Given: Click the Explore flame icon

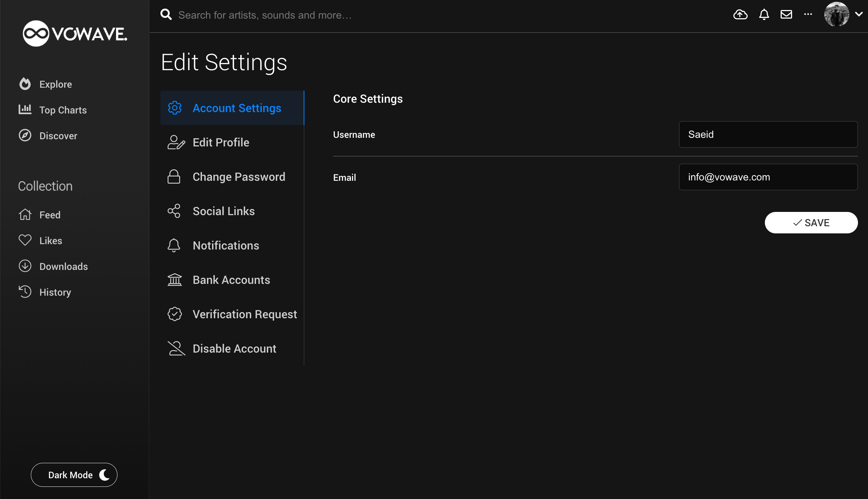Looking at the screenshot, I should pyautogui.click(x=25, y=84).
